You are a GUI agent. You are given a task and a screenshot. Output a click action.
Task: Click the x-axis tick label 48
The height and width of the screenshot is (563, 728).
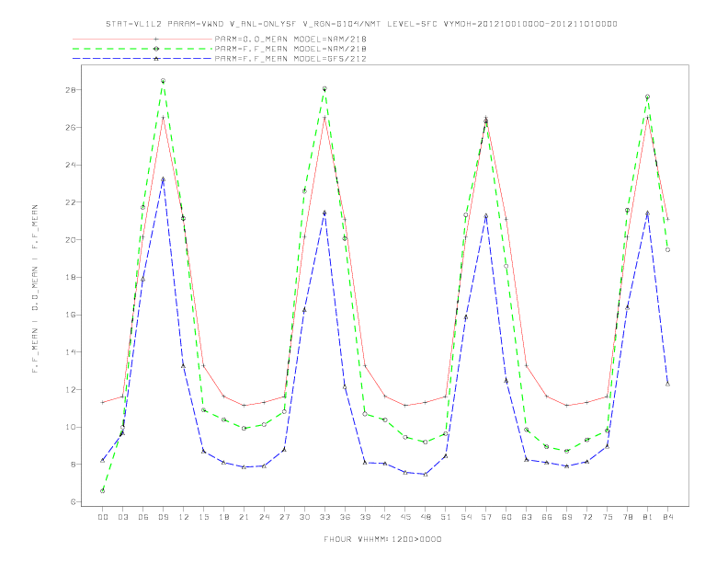(x=426, y=517)
